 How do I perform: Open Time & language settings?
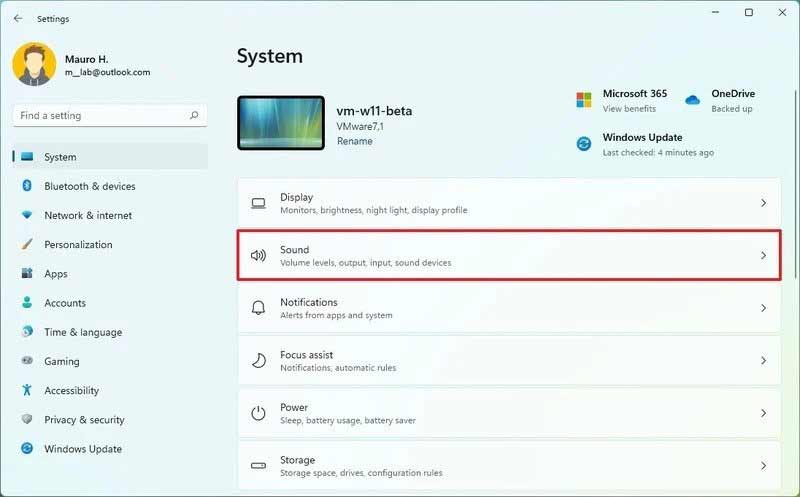pos(110,331)
